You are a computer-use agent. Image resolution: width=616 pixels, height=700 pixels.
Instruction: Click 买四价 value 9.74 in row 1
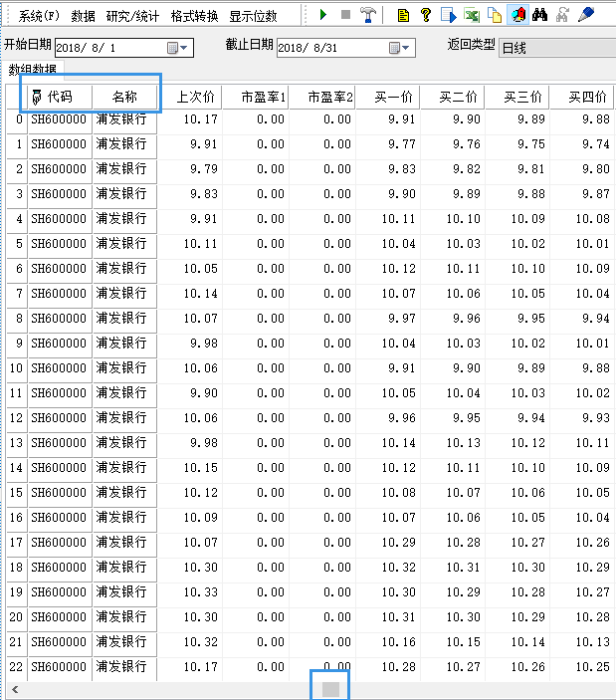coord(596,144)
